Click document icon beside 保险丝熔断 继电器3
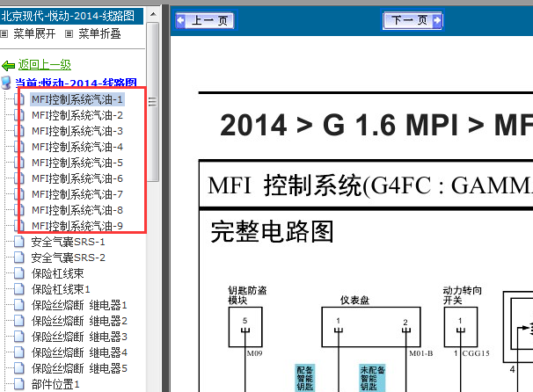533x392 pixels. click(19, 337)
